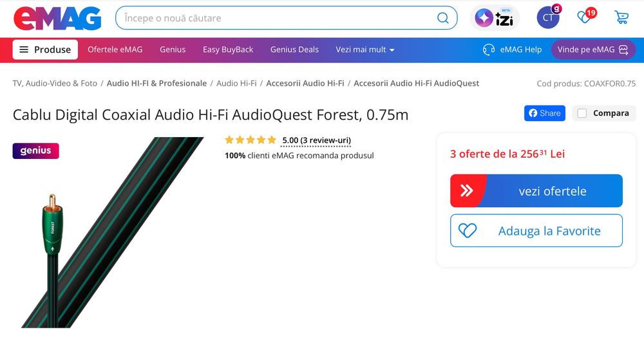Focus the search input field
Screen dimensions: 644x363
[287, 18]
